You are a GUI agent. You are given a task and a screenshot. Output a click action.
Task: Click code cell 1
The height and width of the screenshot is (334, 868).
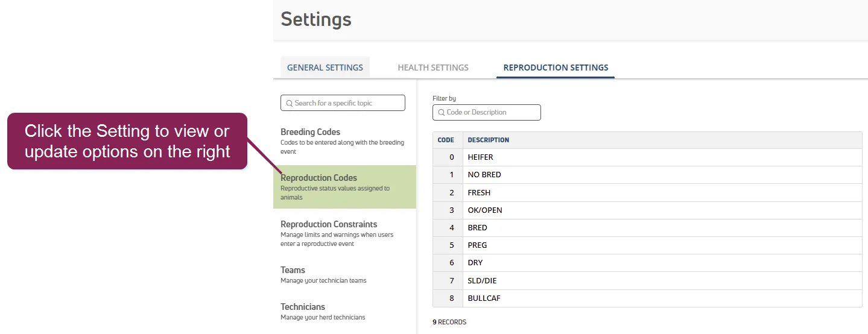tap(448, 175)
